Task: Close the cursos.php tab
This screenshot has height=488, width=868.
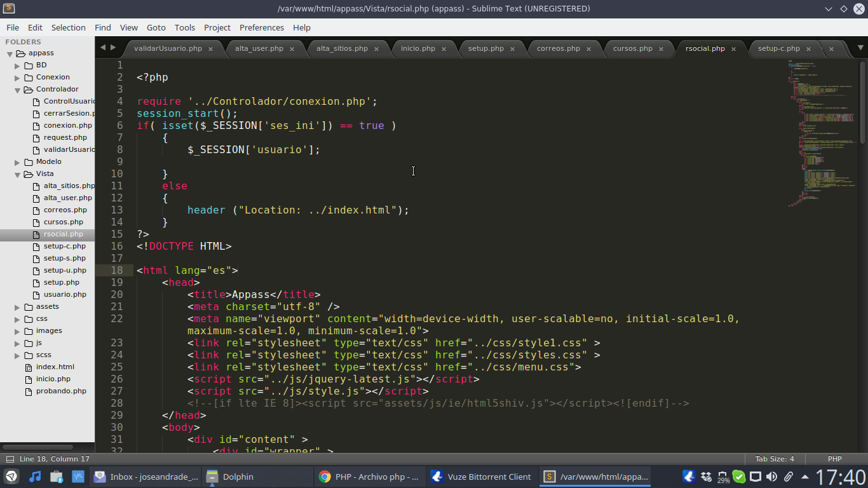Action: (661, 49)
